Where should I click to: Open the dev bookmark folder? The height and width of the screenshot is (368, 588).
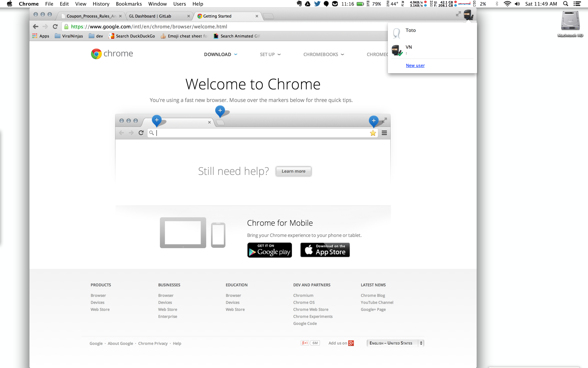(x=96, y=36)
